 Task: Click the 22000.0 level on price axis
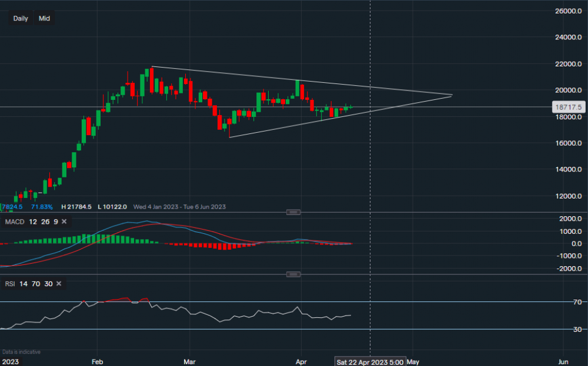pyautogui.click(x=567, y=64)
